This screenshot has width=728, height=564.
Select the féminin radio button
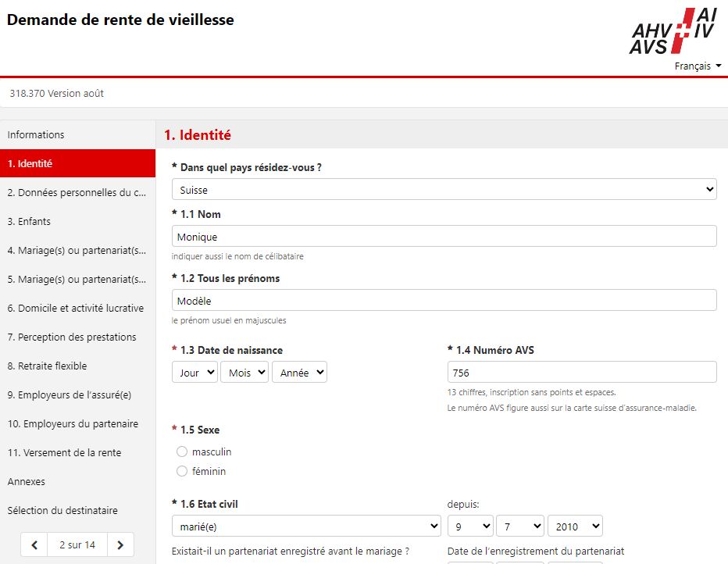[x=182, y=471]
